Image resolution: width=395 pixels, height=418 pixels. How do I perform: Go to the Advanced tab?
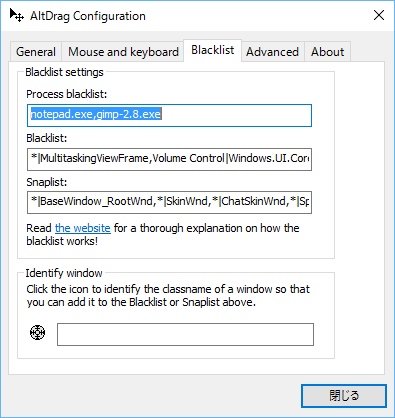272,52
